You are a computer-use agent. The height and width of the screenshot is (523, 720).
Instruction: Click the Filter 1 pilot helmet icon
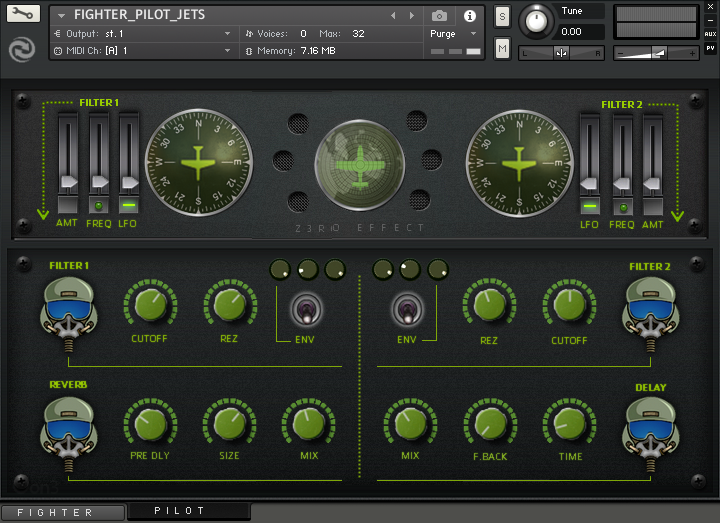[x=69, y=314]
